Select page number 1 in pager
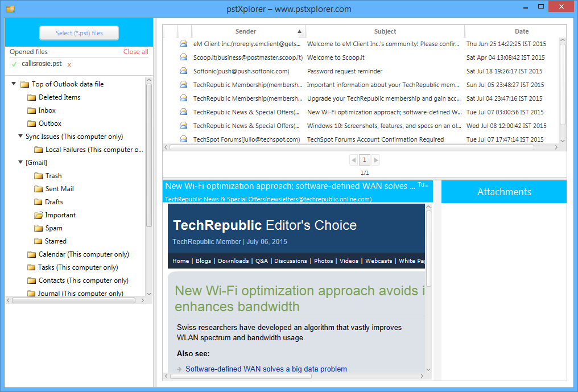This screenshot has width=578, height=392. (365, 160)
